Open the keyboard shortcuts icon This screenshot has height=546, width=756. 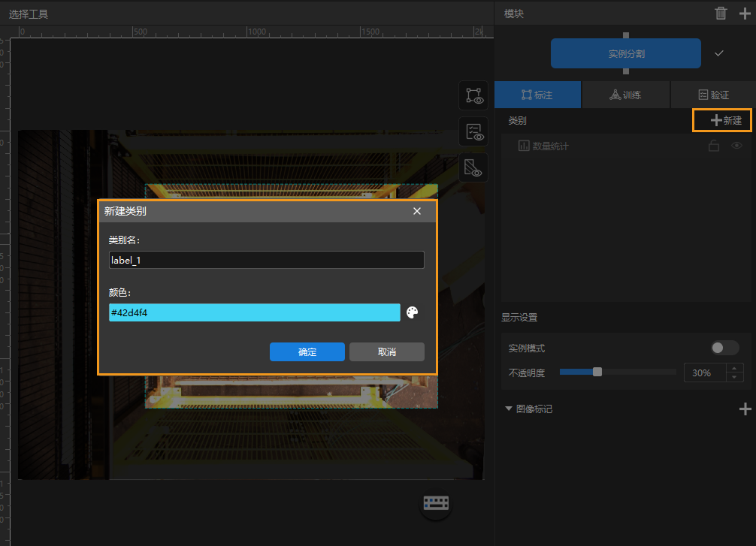coord(436,502)
